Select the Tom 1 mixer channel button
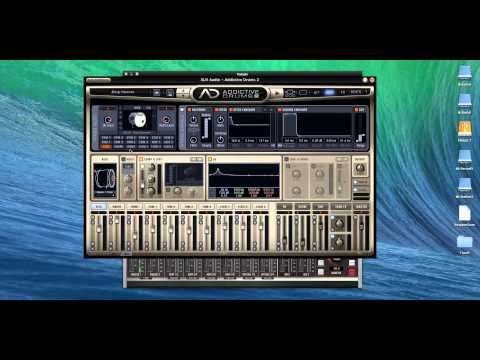The width and height of the screenshot is (480, 360). (x=152, y=207)
